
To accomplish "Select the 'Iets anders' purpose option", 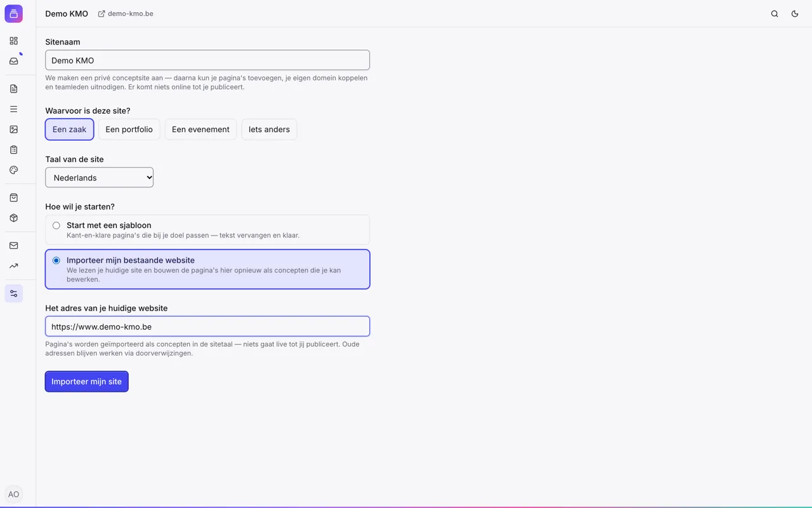I will 269,130.
